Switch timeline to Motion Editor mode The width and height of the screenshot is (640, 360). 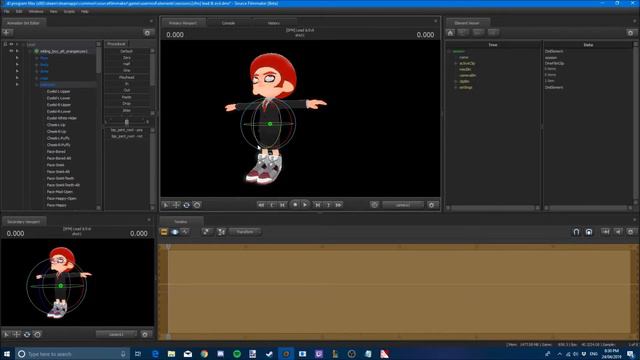coord(175,232)
